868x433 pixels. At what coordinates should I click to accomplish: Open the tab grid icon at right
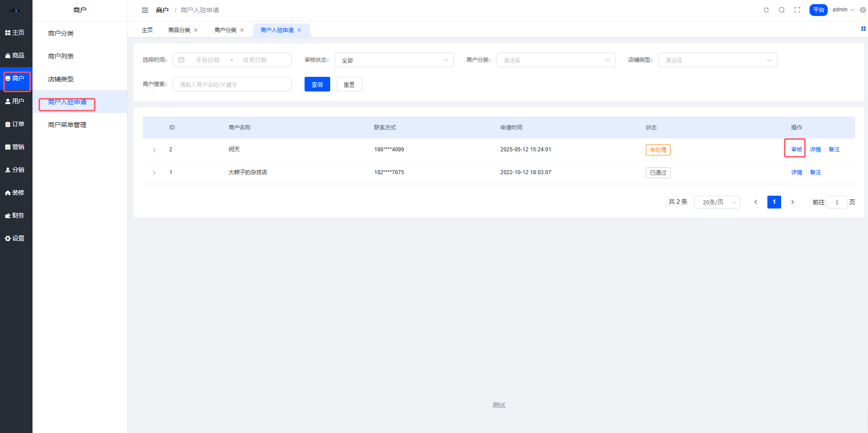point(863,29)
